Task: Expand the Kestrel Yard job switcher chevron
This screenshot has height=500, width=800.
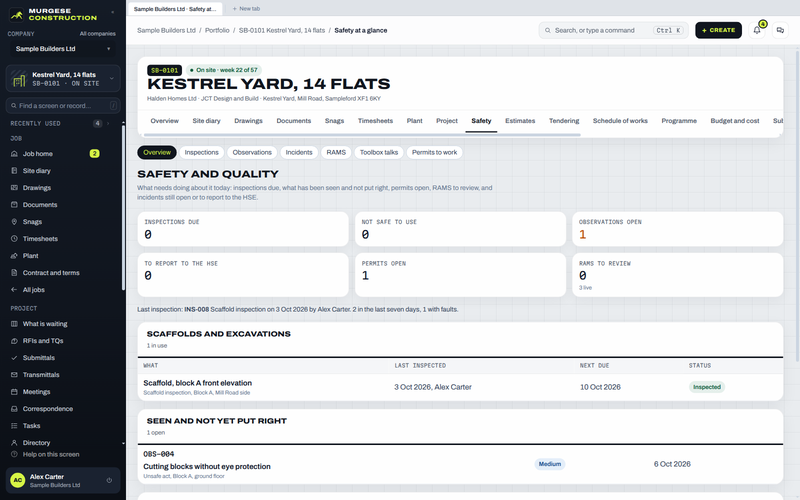Action: click(x=111, y=79)
